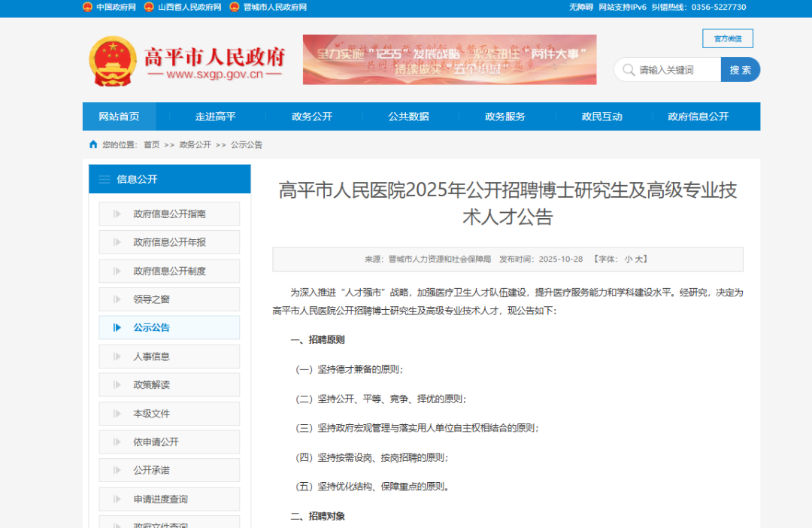Switch font size to 小
This screenshot has height=528, width=812.
[628, 259]
